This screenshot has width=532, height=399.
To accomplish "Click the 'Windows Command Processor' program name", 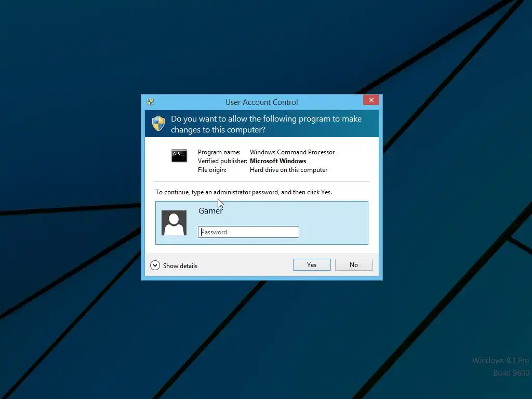I will [292, 152].
